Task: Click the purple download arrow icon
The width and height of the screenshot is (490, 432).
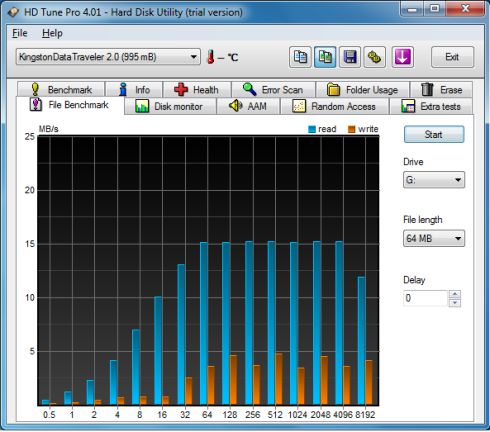Action: point(403,57)
